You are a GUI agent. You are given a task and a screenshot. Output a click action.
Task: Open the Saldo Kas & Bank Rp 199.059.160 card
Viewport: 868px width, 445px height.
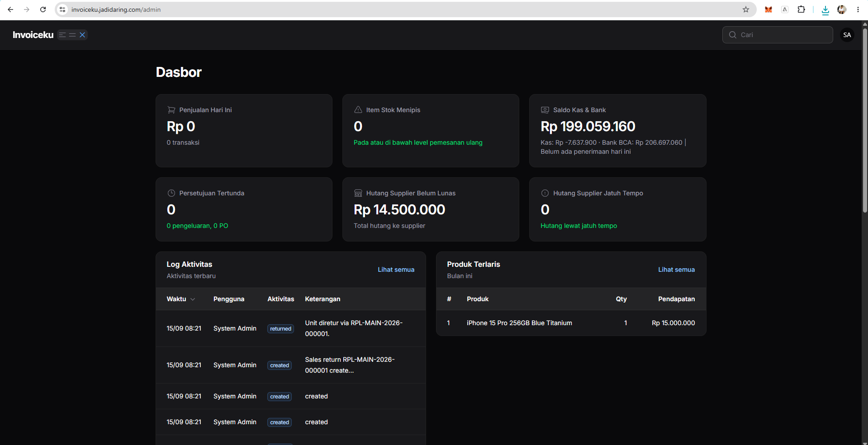(x=618, y=131)
